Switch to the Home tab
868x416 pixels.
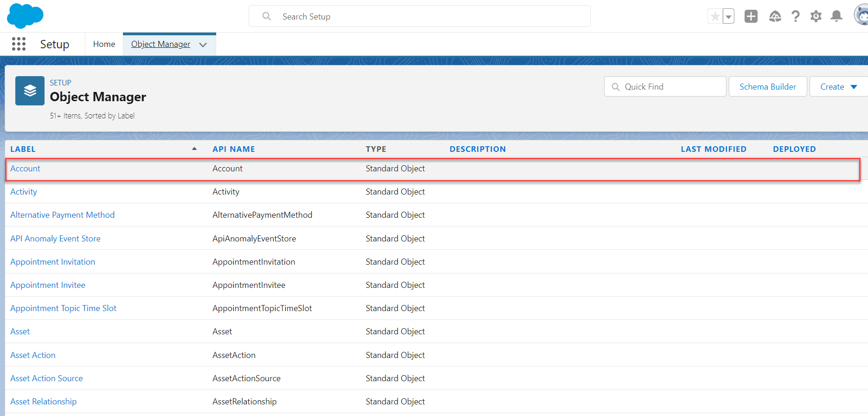(x=104, y=44)
